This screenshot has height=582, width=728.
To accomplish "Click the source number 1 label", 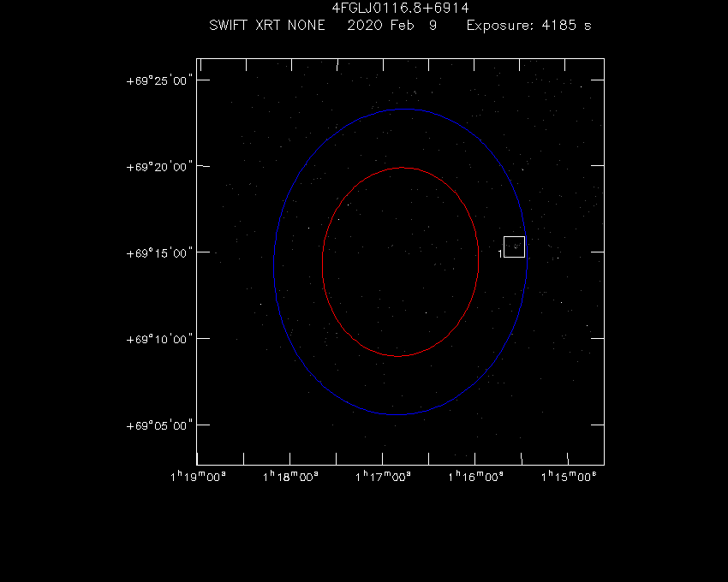I will pyautogui.click(x=500, y=253).
